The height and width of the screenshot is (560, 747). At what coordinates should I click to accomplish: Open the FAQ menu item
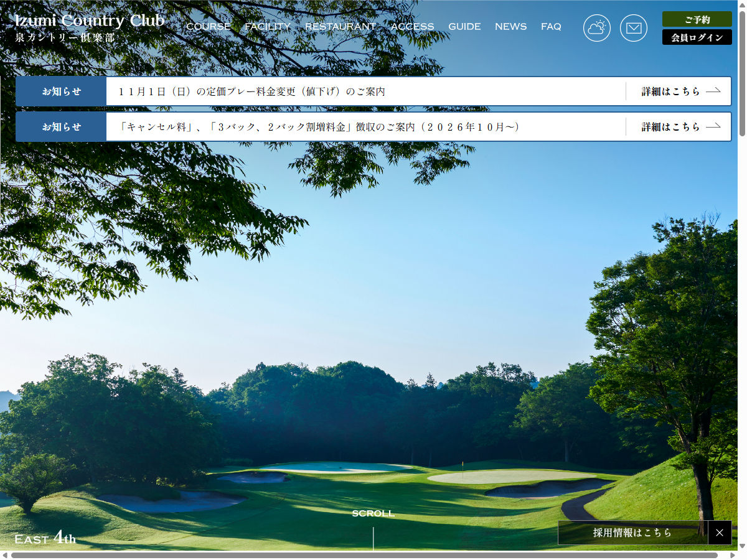pyautogui.click(x=551, y=27)
